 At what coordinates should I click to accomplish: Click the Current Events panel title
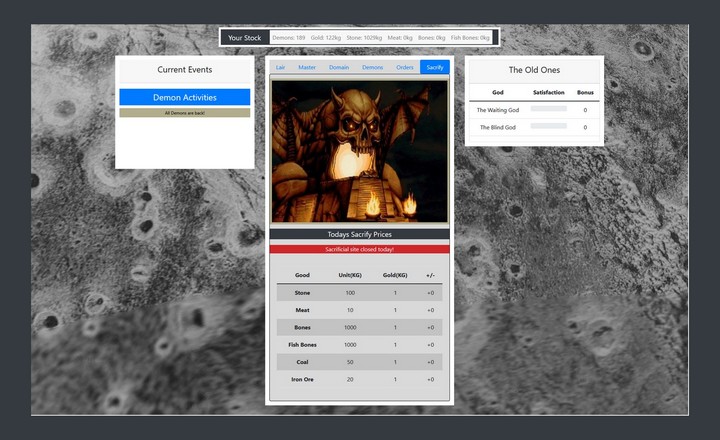tap(184, 70)
